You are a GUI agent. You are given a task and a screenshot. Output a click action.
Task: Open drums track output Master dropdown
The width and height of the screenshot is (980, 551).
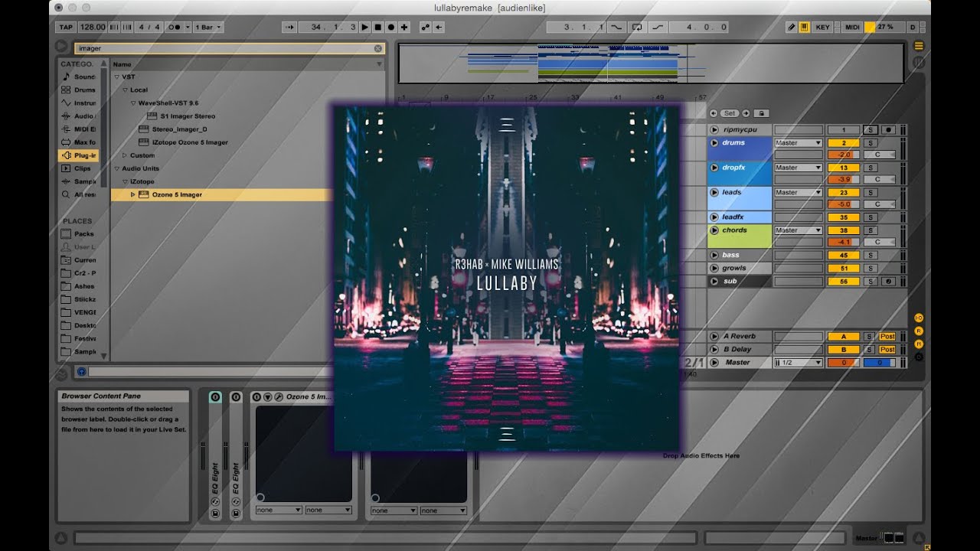pos(798,143)
